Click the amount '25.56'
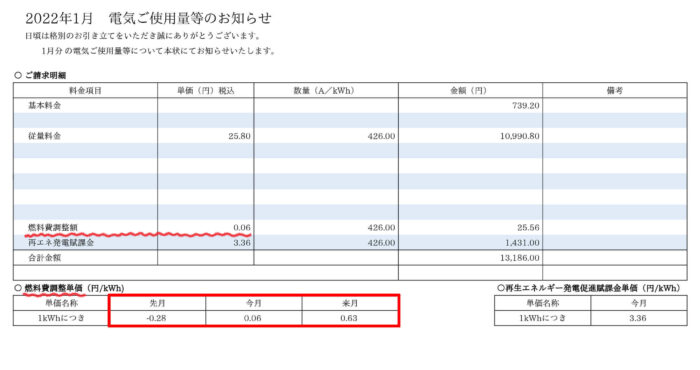This screenshot has height=370, width=700. tap(528, 228)
